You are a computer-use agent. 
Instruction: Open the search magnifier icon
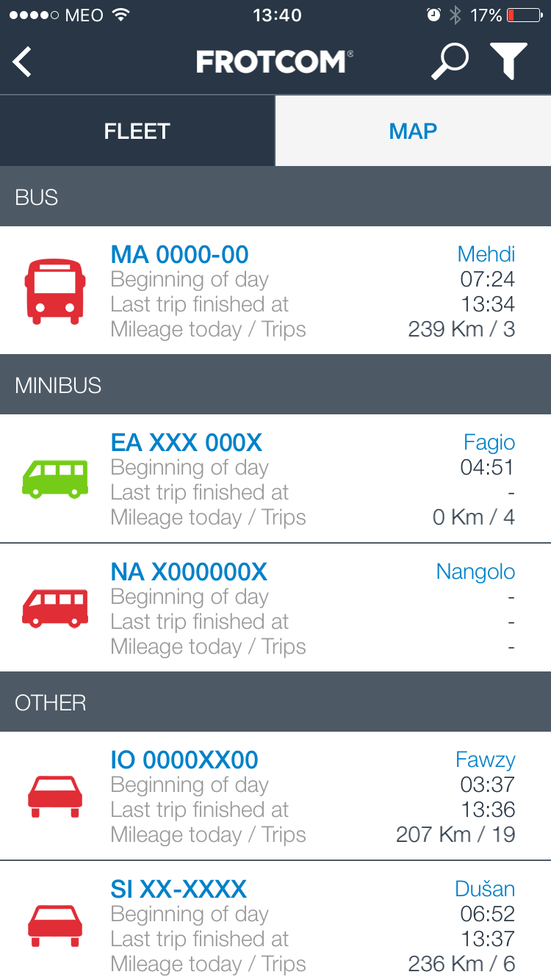tap(449, 62)
